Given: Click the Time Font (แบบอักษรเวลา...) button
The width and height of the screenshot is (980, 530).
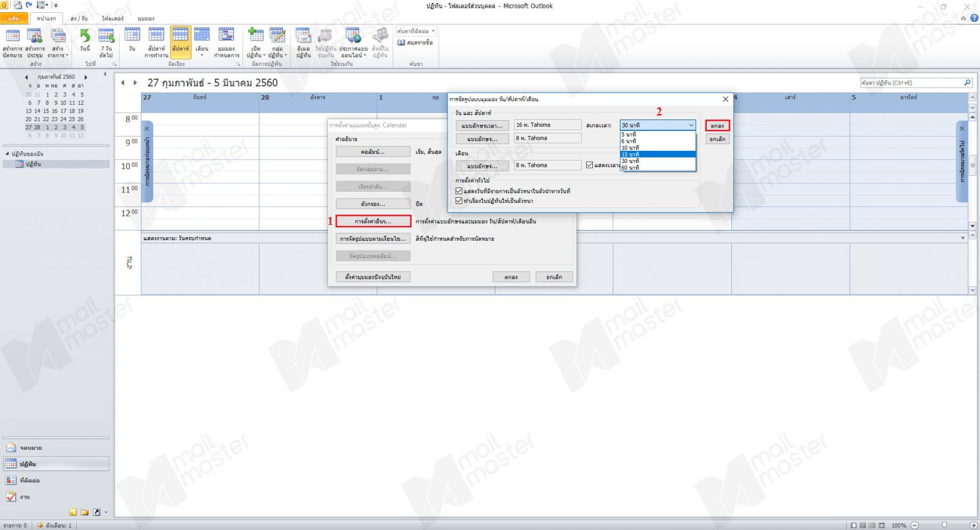Looking at the screenshot, I should pos(482,126).
